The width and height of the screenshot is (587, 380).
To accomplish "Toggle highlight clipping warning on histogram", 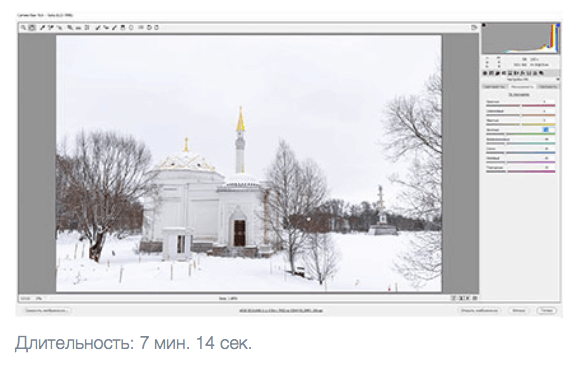I will coord(558,25).
